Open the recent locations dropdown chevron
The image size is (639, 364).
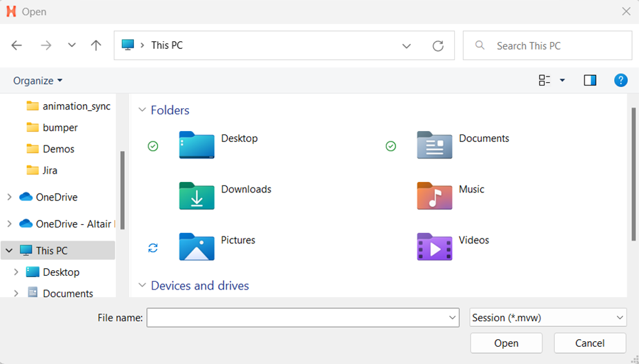point(72,45)
